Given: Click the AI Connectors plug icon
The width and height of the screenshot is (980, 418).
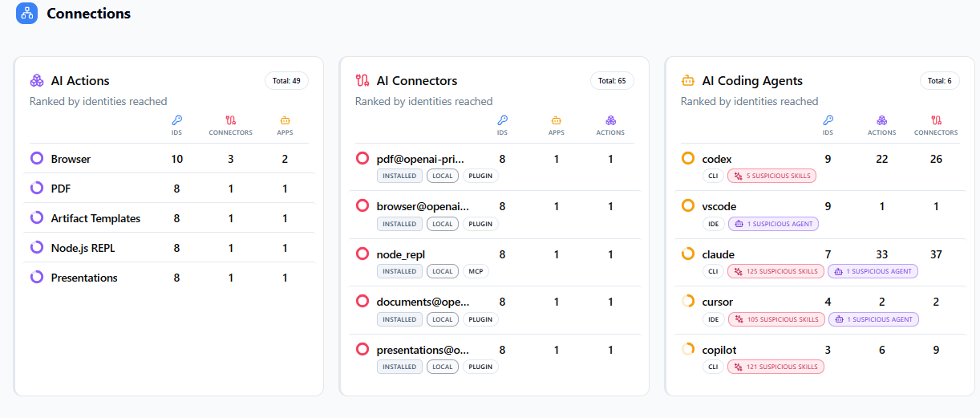Looking at the screenshot, I should tap(362, 81).
